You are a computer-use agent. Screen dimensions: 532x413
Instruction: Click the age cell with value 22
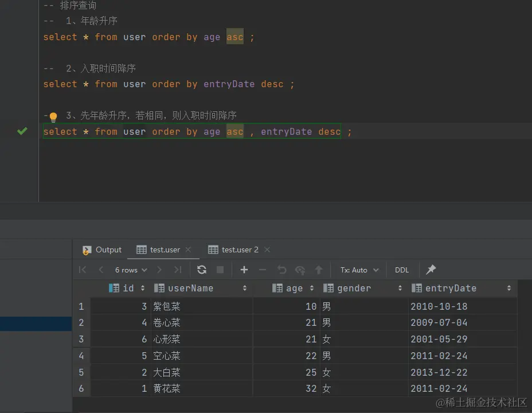pyautogui.click(x=287, y=356)
